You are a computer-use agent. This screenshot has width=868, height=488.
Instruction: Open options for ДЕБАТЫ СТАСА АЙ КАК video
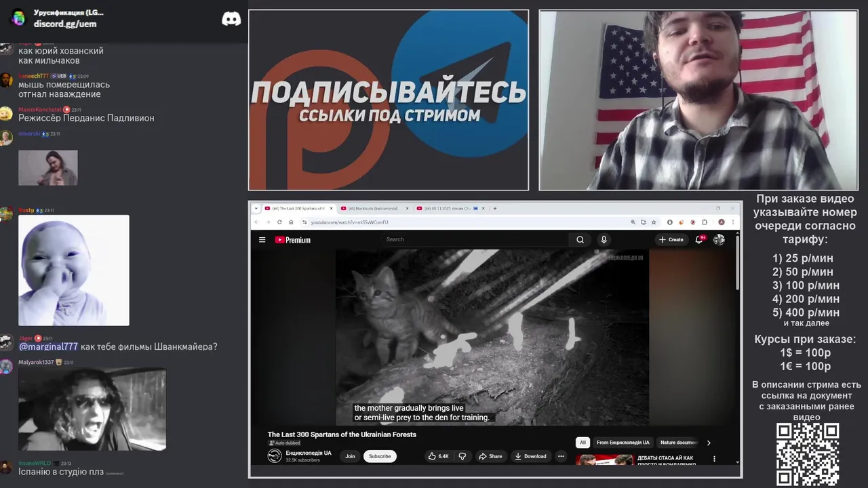click(714, 459)
